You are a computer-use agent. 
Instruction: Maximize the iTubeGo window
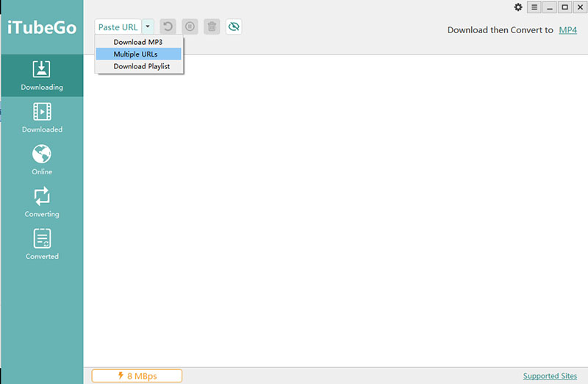tap(564, 7)
